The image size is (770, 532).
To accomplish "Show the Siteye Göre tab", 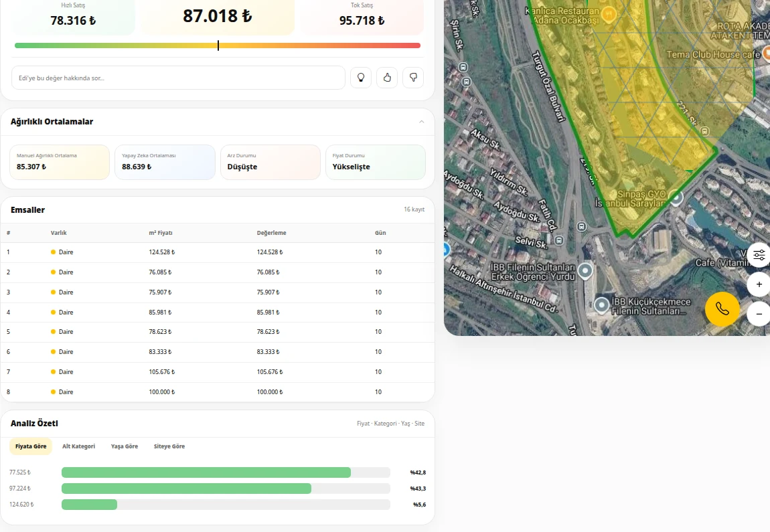I will click(x=169, y=446).
